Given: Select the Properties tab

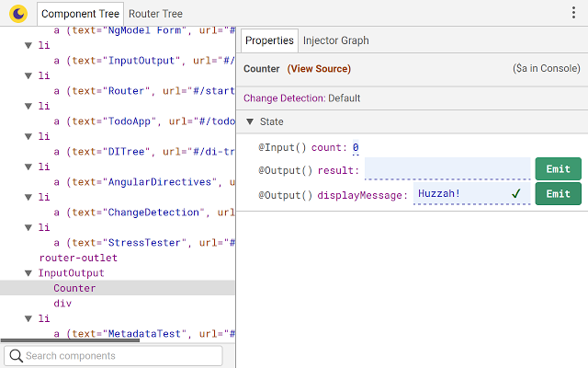Looking at the screenshot, I should pos(269,40).
